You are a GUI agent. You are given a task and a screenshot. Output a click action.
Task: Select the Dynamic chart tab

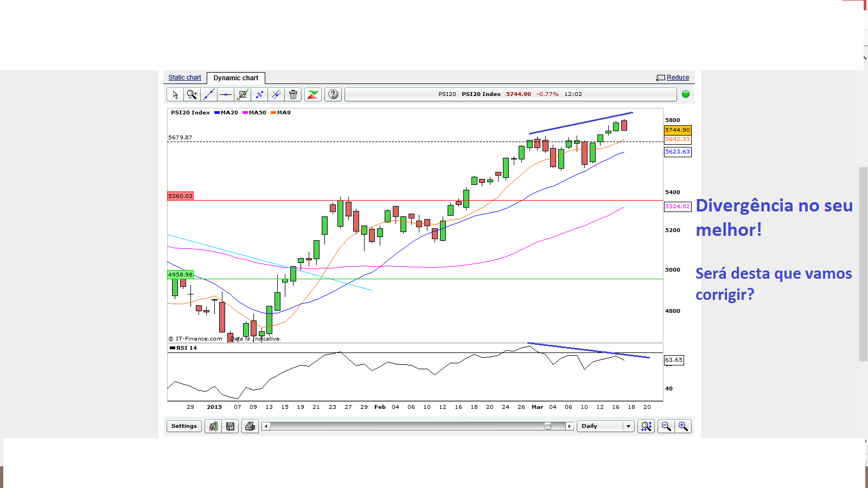pyautogui.click(x=236, y=78)
